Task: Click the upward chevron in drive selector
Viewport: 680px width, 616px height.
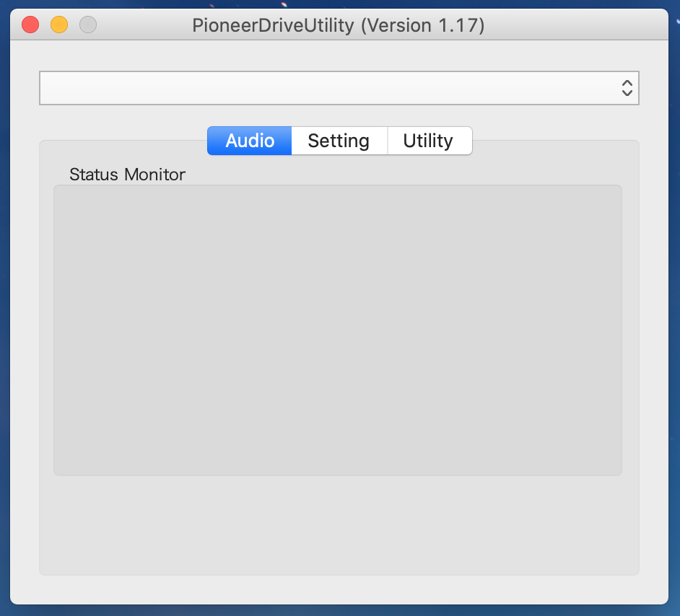Action: pyautogui.click(x=627, y=83)
